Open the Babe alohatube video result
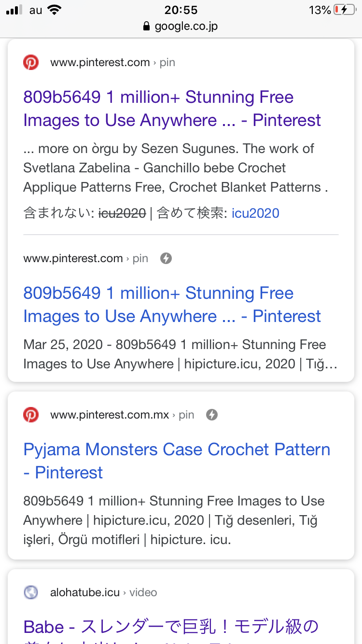 pos(171,627)
